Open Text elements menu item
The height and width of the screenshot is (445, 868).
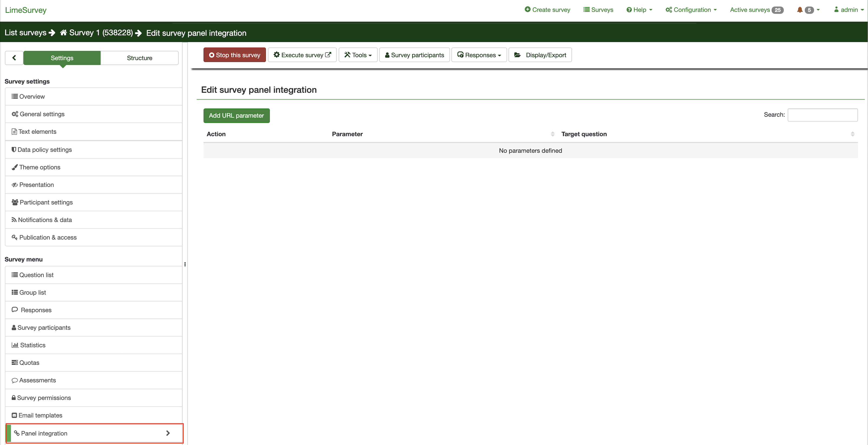94,132
